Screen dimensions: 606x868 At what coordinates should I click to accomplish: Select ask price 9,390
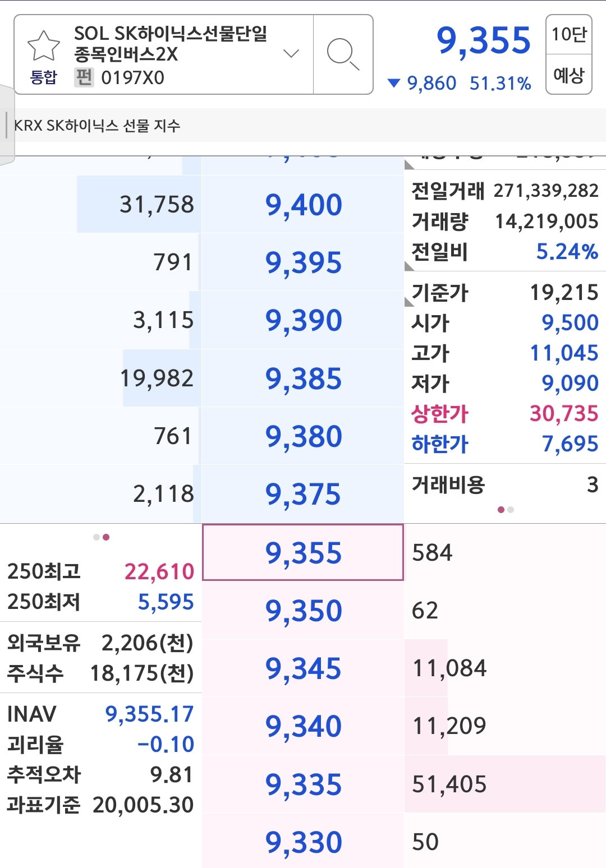point(303,320)
